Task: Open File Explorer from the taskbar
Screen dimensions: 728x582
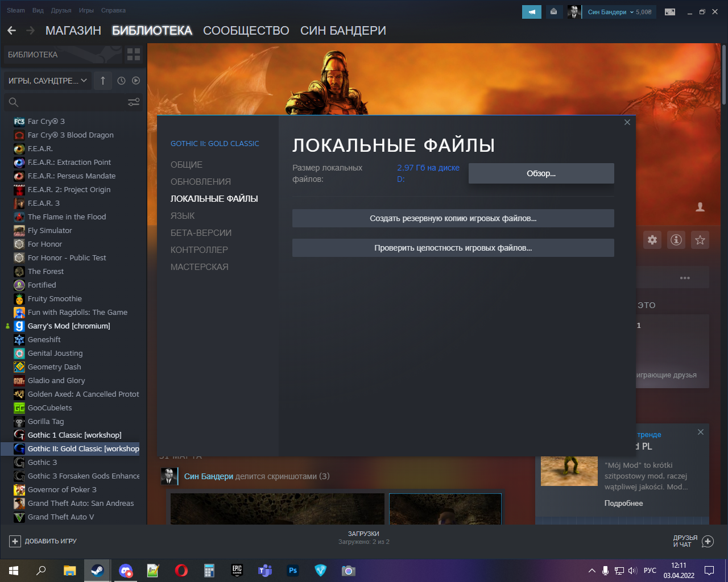Action: (69, 571)
